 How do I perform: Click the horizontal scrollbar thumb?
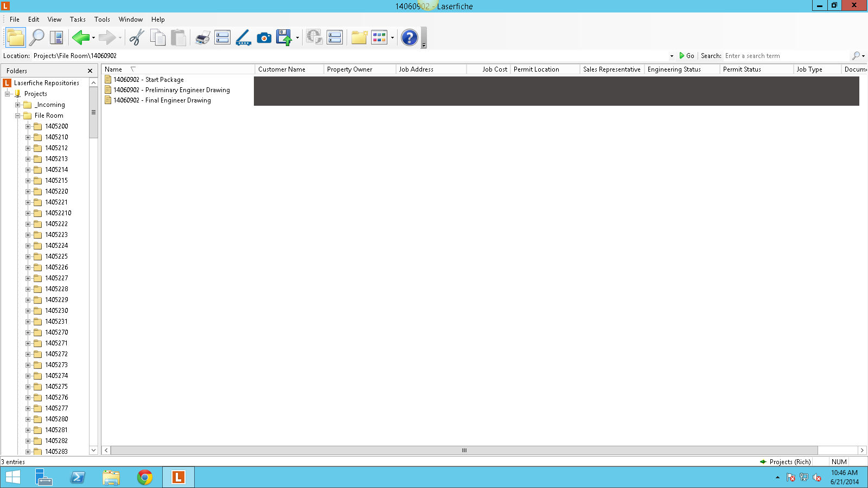(x=464, y=450)
